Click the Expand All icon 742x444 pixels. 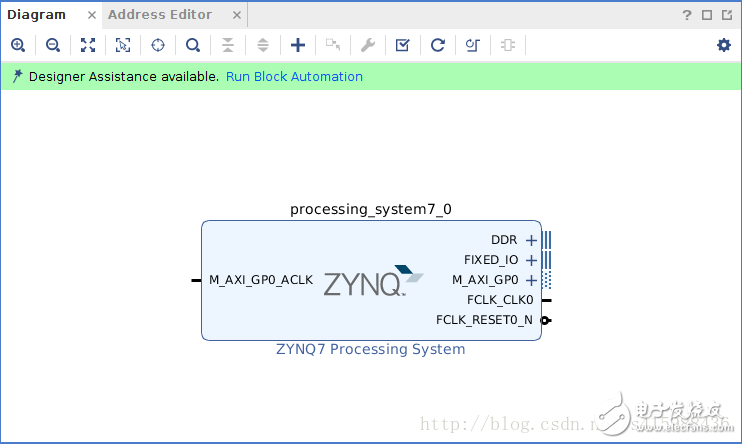pos(263,45)
